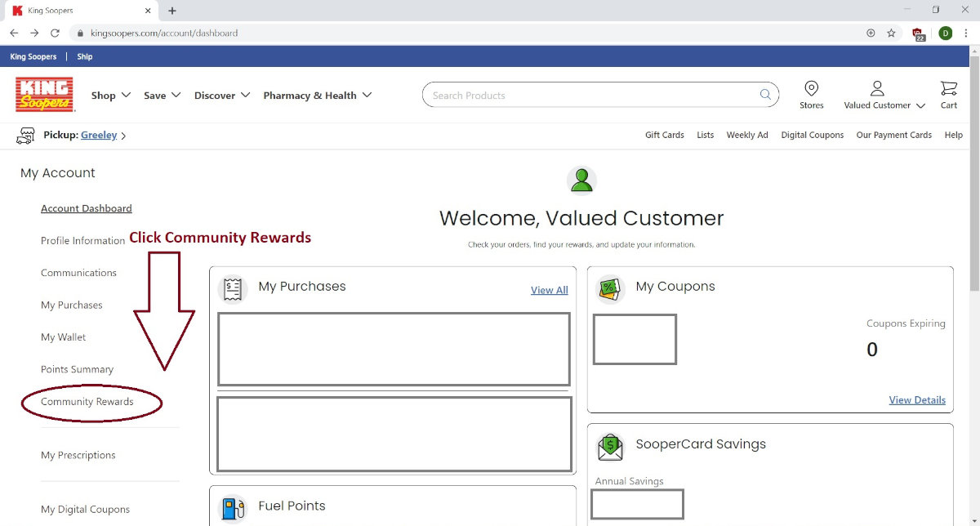The width and height of the screenshot is (980, 526).
Task: Open Points Summary in sidebar
Action: [78, 370]
